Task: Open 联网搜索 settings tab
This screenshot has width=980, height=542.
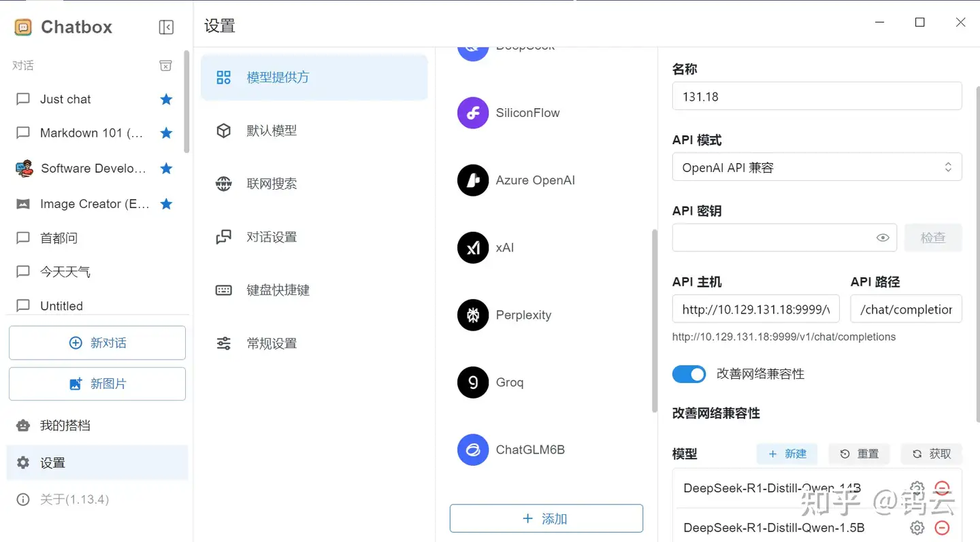Action: point(314,184)
